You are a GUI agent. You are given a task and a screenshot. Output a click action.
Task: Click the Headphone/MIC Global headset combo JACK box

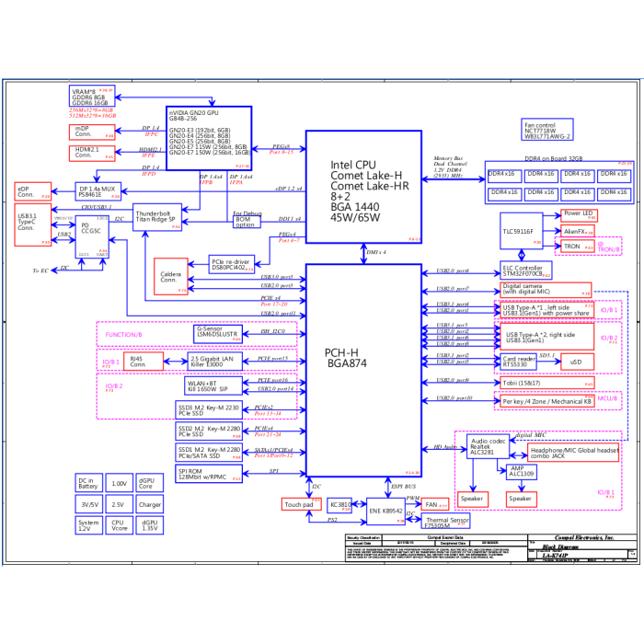[x=573, y=453]
